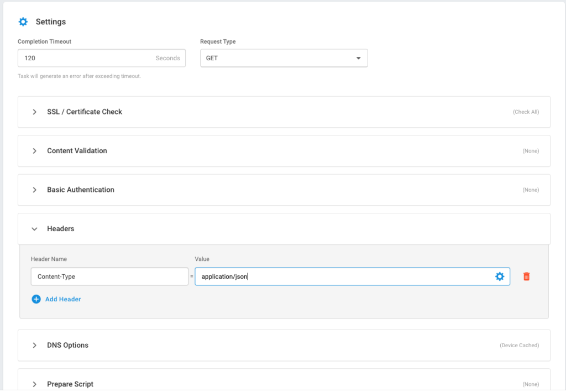Click the Value field containing application/json
The image size is (566, 392).
click(343, 276)
